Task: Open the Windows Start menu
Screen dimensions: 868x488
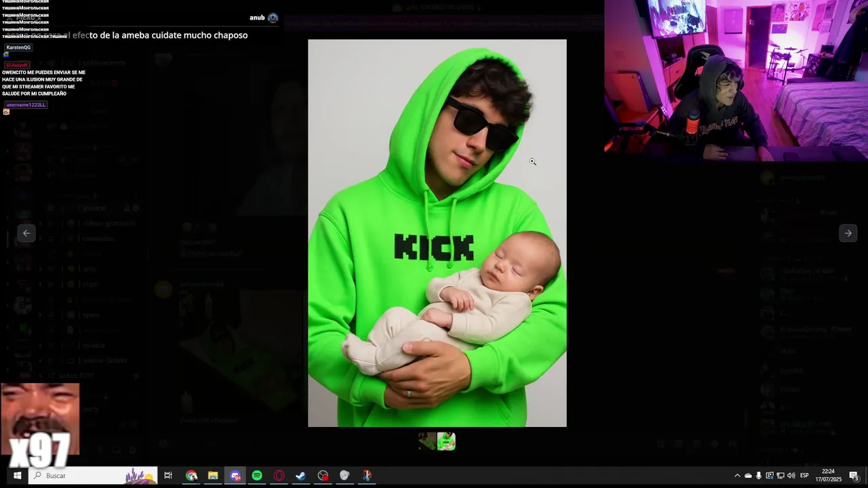Action: [17, 475]
